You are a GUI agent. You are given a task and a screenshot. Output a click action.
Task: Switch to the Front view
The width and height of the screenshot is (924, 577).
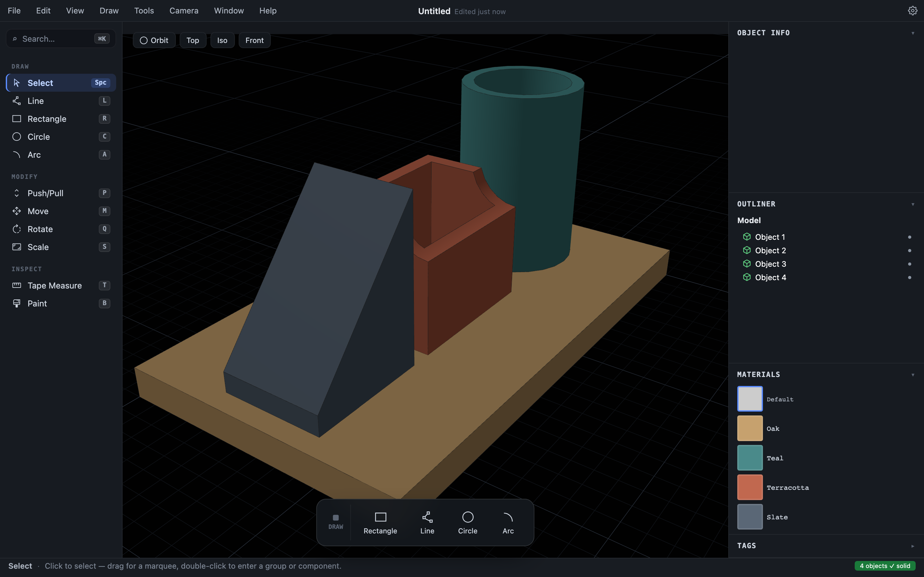coord(254,40)
